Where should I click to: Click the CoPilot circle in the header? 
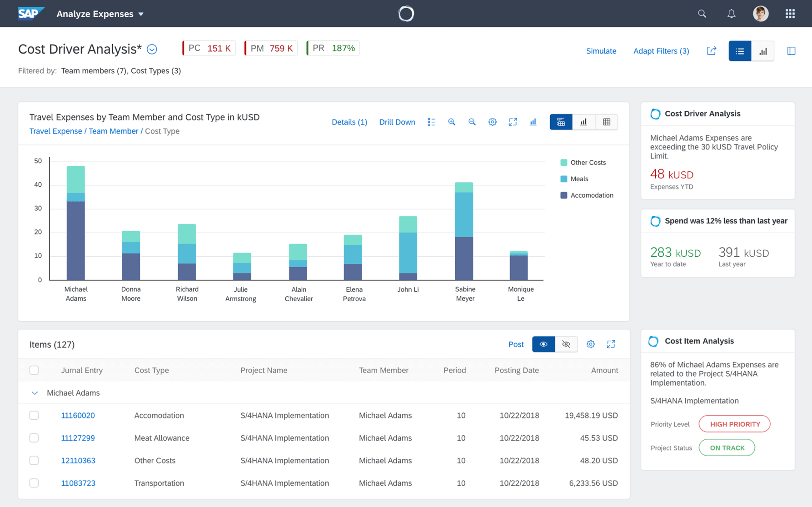[406, 14]
